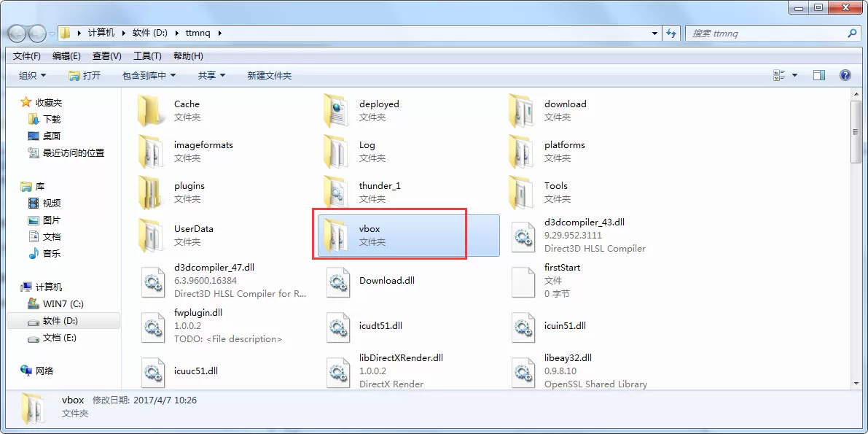Screen dimensions: 868x434
Task: Click 计算机 in the address breadcrumb
Action: tap(101, 34)
